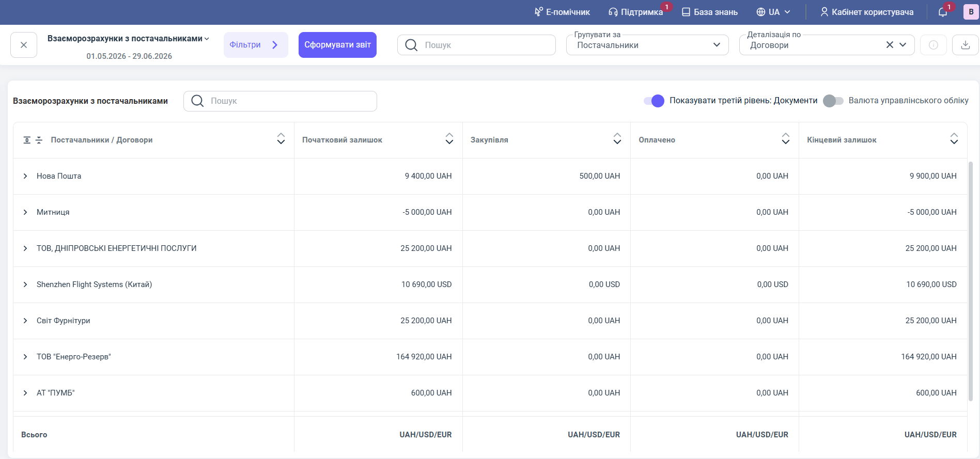Expand ТОВ, ДНІПРОВСЬКІ ЕНЕРГЕТИЧНІ ПОСЛУГИ row
Viewport: 980px width, 459px height.
(x=25, y=248)
